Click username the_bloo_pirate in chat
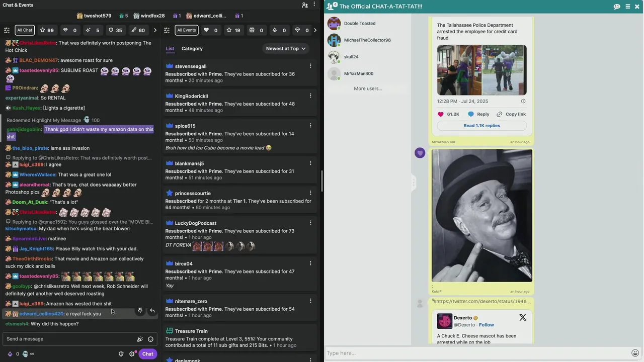 (30, 148)
